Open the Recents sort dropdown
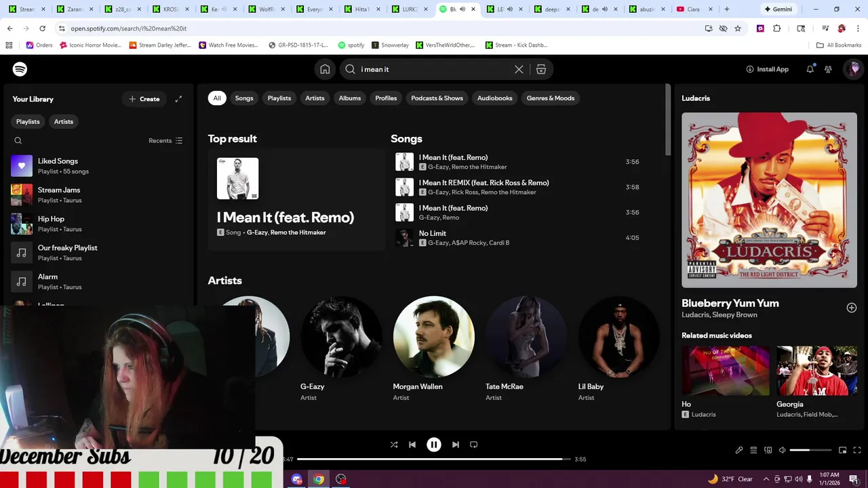868x488 pixels. coord(165,141)
